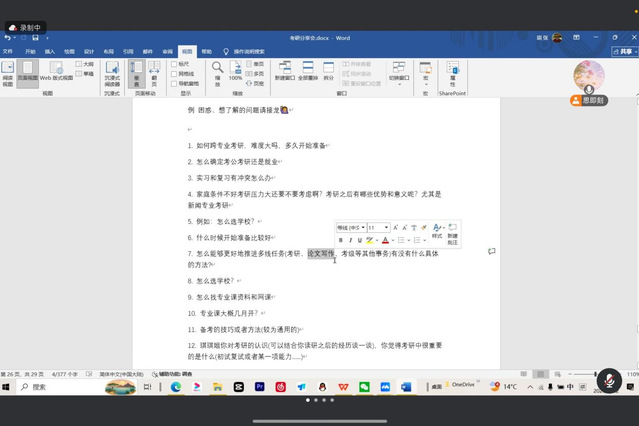639x426 pixels.
Task: Open the File tab
Action: 8,50
